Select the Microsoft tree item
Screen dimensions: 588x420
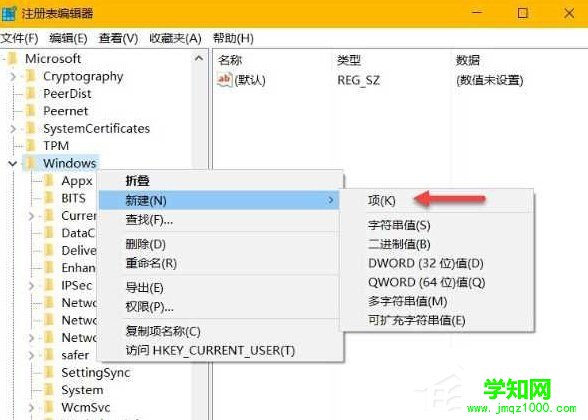pyautogui.click(x=53, y=58)
